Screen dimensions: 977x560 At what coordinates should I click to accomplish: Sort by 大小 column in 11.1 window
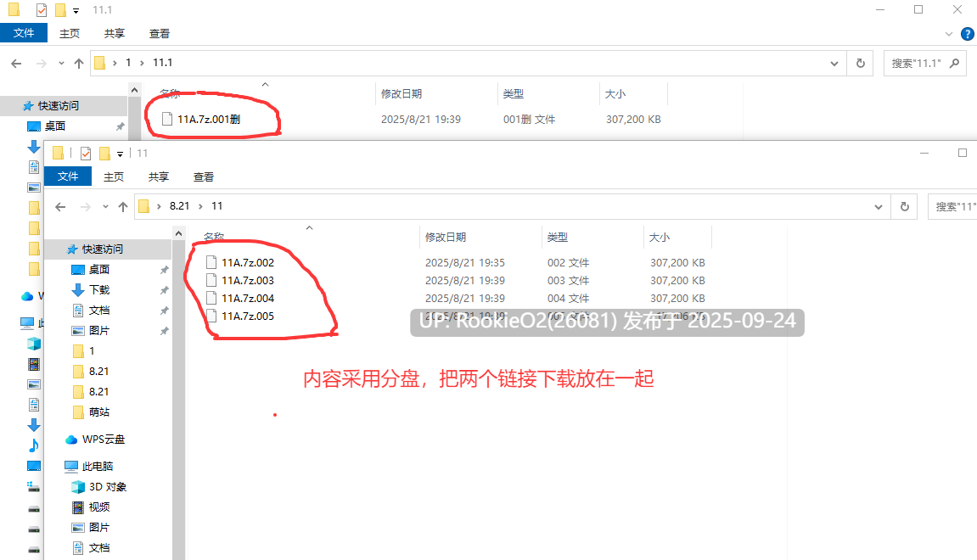coord(615,94)
